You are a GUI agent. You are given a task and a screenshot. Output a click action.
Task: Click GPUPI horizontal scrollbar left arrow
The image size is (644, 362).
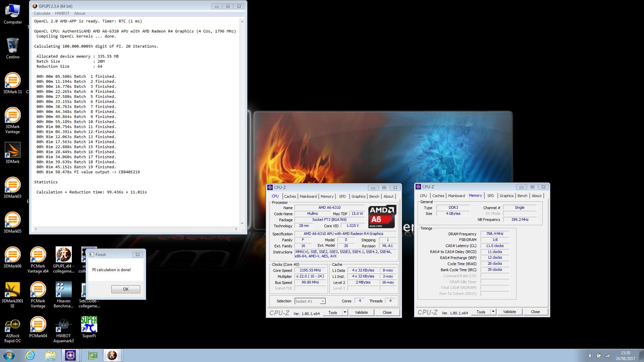36,229
